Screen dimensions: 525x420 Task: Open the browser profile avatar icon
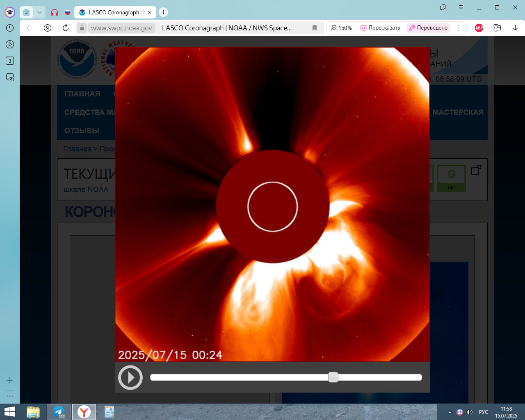coord(10,12)
